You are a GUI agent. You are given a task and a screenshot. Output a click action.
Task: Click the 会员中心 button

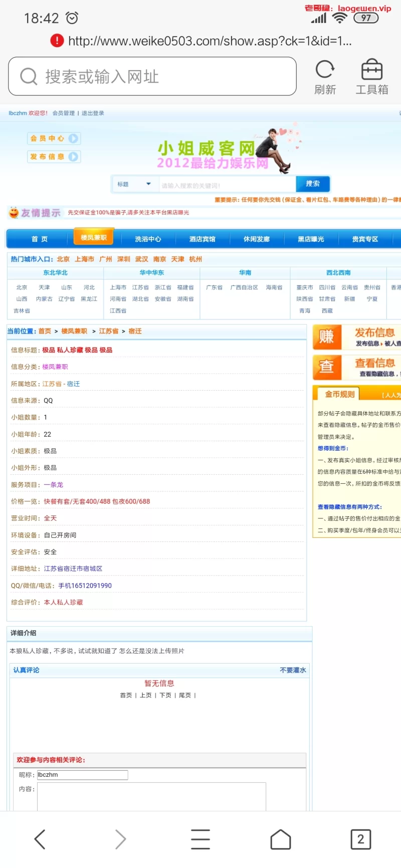[54, 138]
